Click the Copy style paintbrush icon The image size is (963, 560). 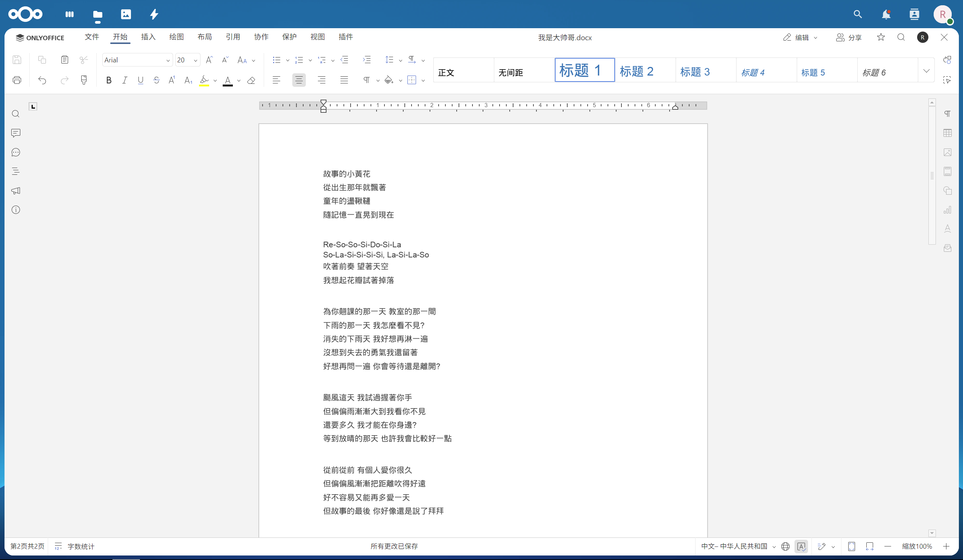point(84,80)
